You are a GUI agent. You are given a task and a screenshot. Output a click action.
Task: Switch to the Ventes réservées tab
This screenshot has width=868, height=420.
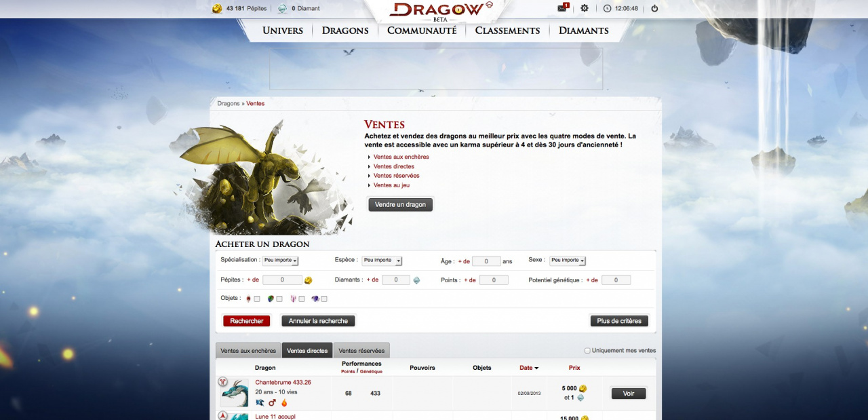pyautogui.click(x=361, y=351)
